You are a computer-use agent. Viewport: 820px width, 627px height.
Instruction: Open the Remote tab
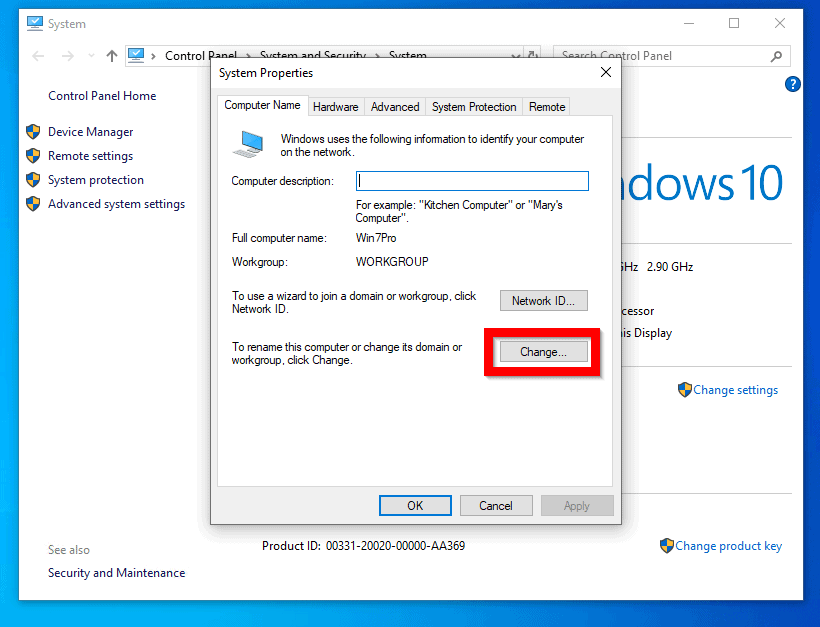click(547, 107)
